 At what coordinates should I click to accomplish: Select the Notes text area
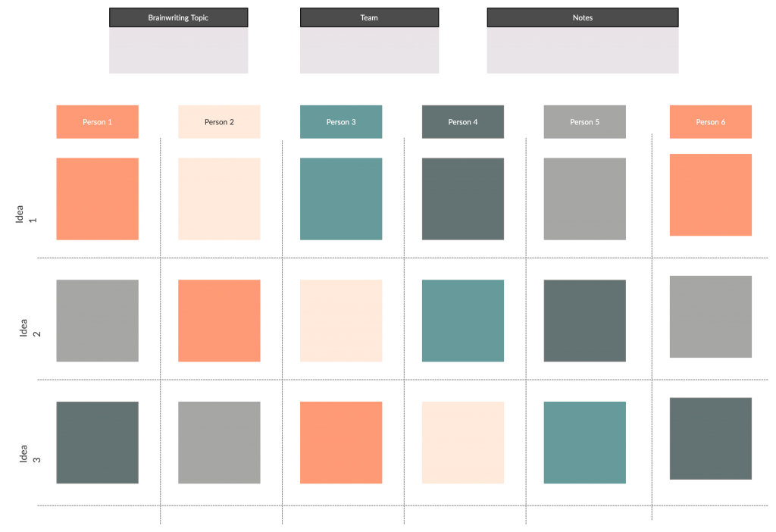click(x=582, y=51)
